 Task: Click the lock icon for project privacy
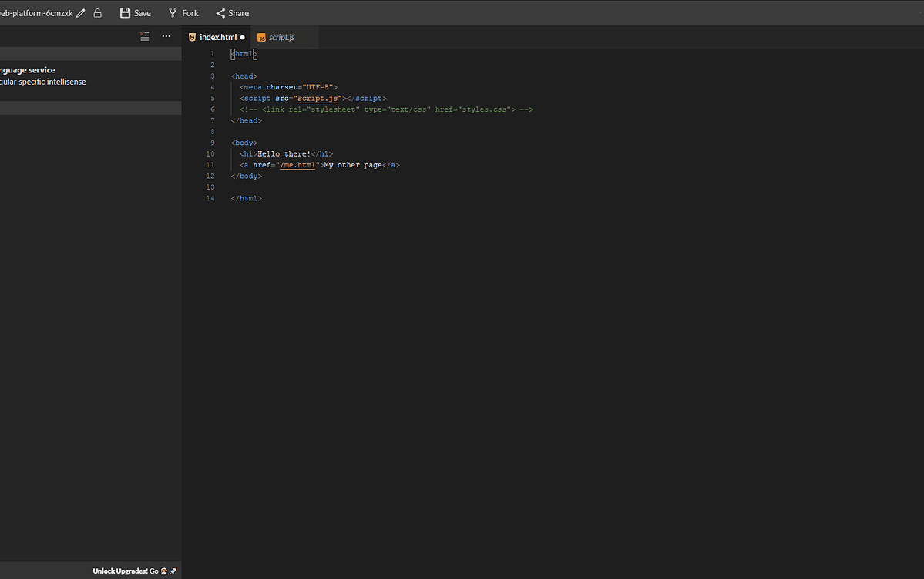[97, 12]
